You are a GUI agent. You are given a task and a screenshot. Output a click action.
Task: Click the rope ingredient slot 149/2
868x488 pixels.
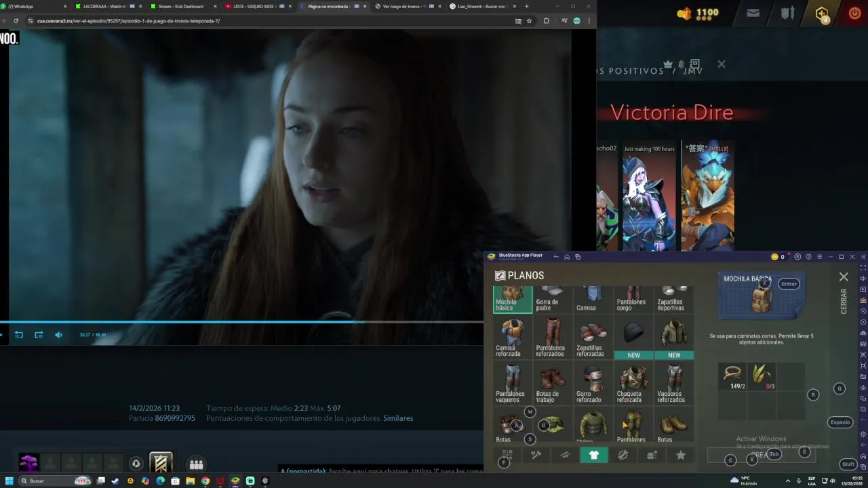(733, 377)
